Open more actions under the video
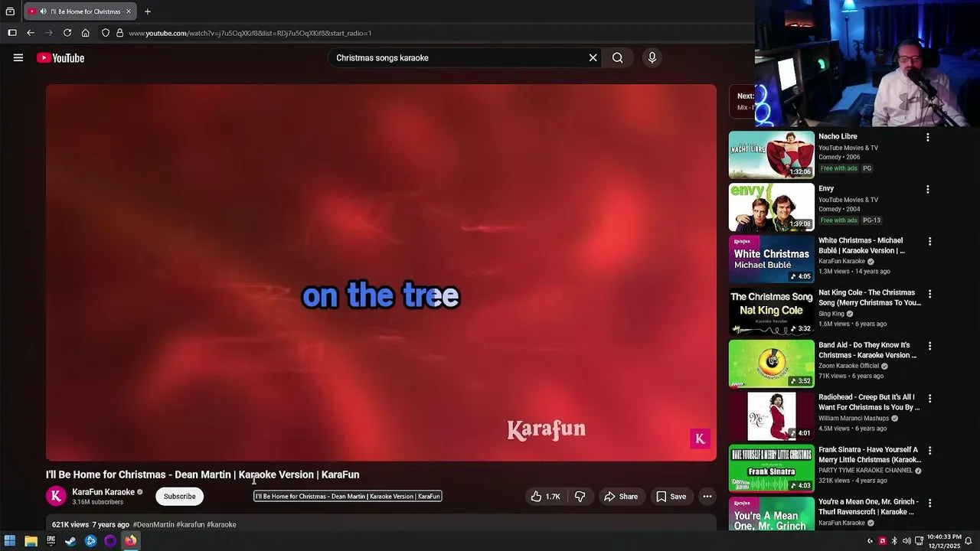The height and width of the screenshot is (551, 980). click(x=707, y=497)
